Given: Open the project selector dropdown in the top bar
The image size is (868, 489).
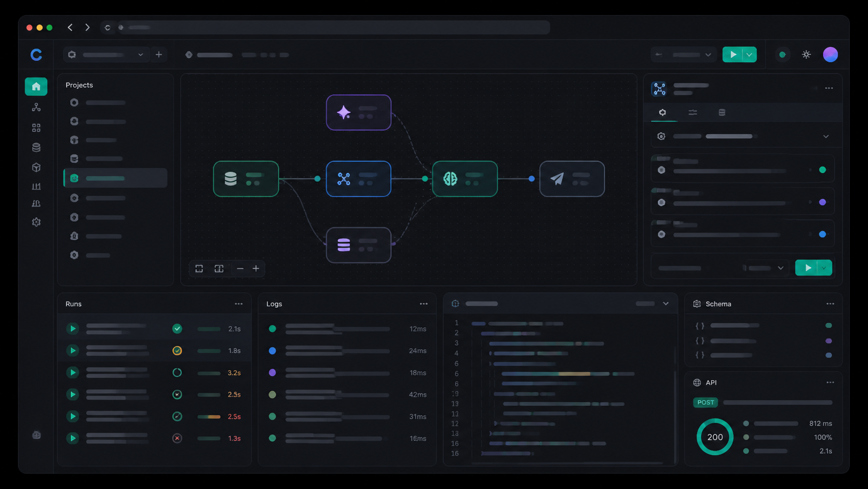Looking at the screenshot, I should pyautogui.click(x=106, y=55).
